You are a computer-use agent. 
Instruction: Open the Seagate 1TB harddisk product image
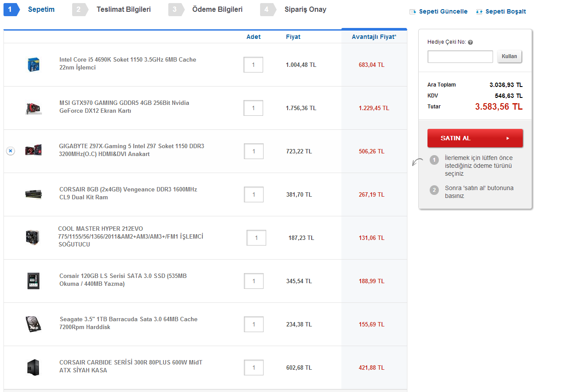(x=33, y=324)
